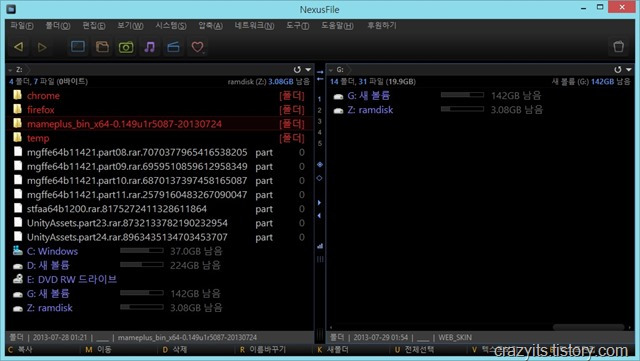Screen dimensions: 640x361
Task: Open the 후원하기 menu
Action: pyautogui.click(x=382, y=26)
